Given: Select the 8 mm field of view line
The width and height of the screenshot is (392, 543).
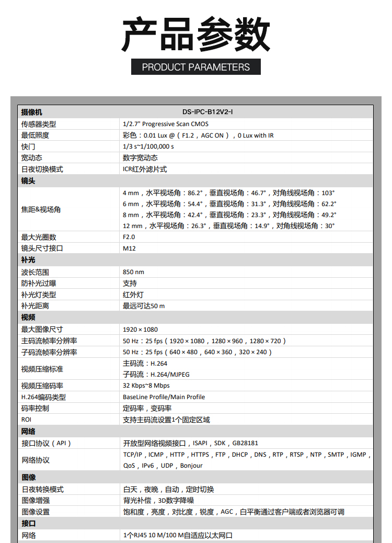Looking at the screenshot, I should click(229, 215).
